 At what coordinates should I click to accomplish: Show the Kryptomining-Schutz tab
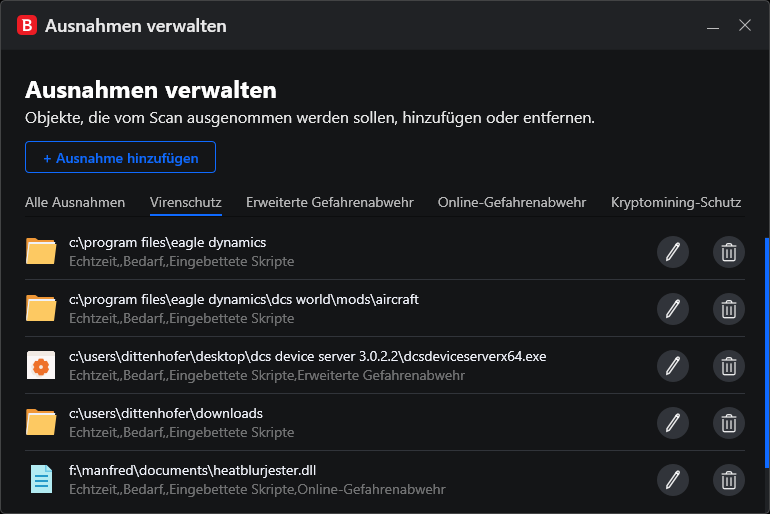[676, 202]
